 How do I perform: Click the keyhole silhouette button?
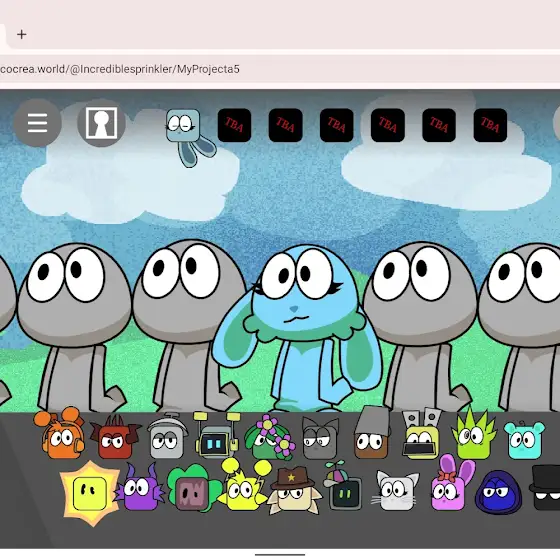pyautogui.click(x=101, y=123)
